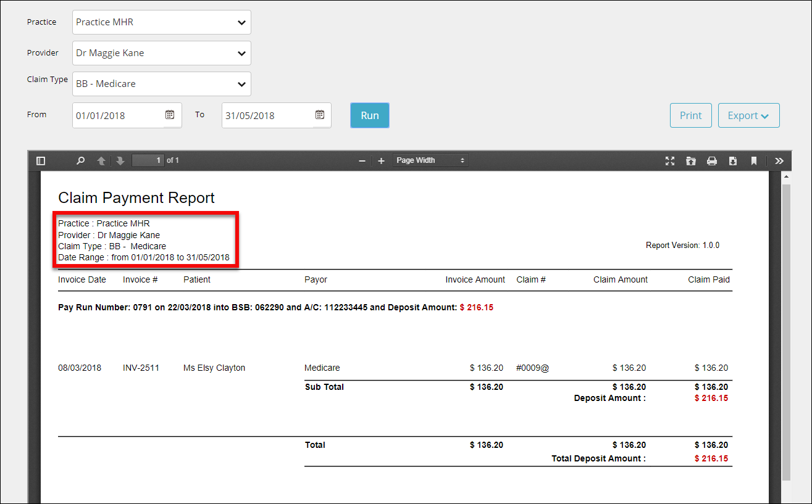Image resolution: width=812 pixels, height=504 pixels.
Task: Click the Pay Run Number 0791 line
Action: [275, 307]
